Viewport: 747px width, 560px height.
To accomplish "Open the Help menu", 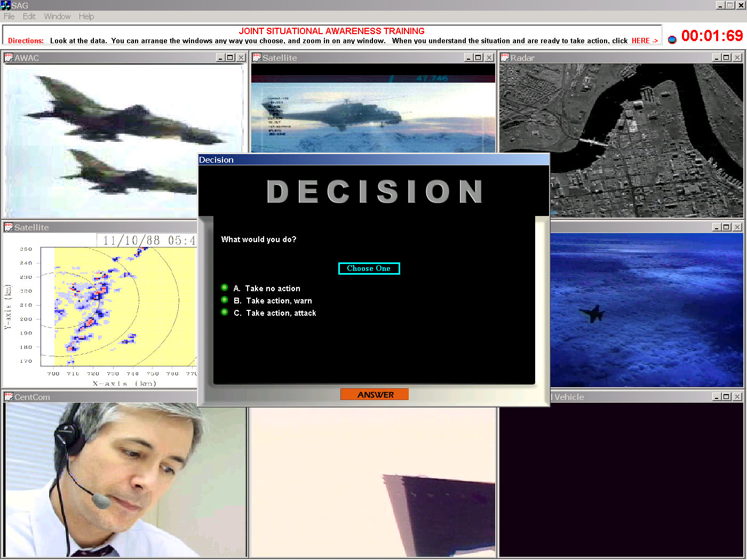I will [86, 17].
